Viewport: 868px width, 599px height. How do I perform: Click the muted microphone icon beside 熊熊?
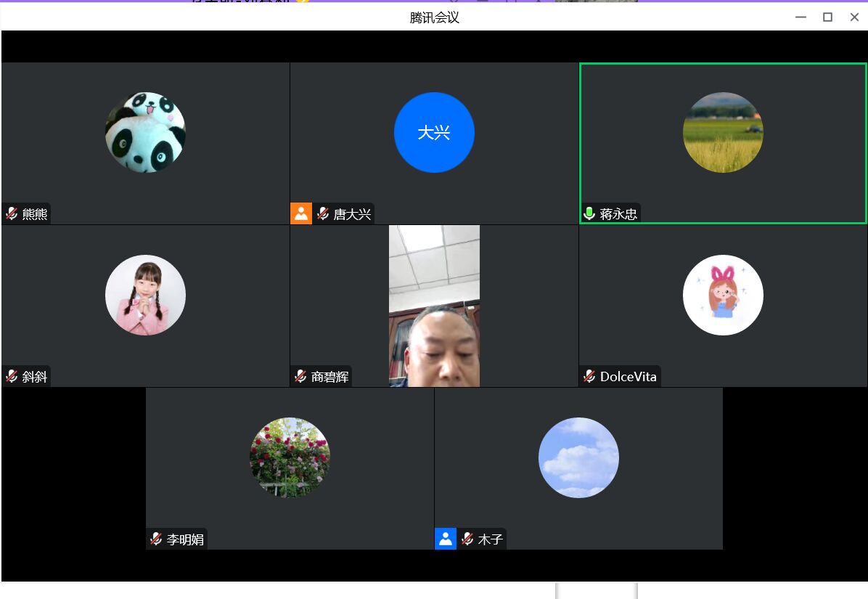(12, 213)
